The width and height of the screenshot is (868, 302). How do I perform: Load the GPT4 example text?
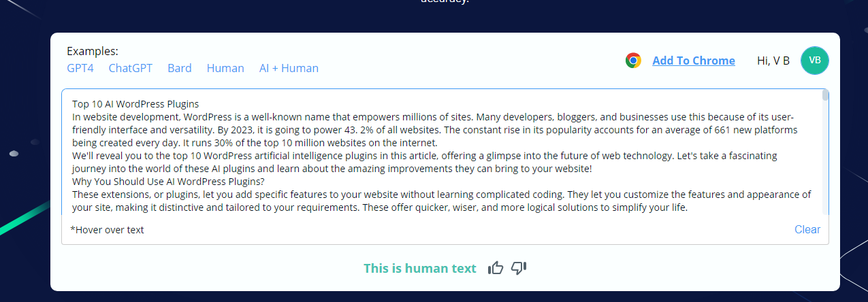pyautogui.click(x=80, y=68)
